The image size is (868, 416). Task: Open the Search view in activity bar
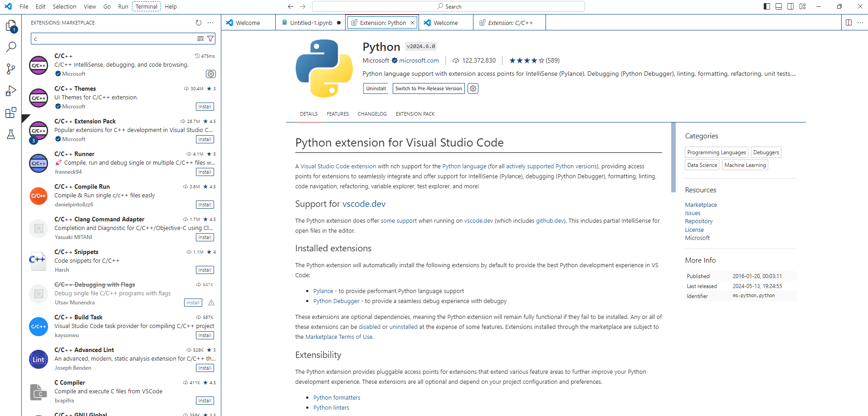pyautogui.click(x=11, y=47)
